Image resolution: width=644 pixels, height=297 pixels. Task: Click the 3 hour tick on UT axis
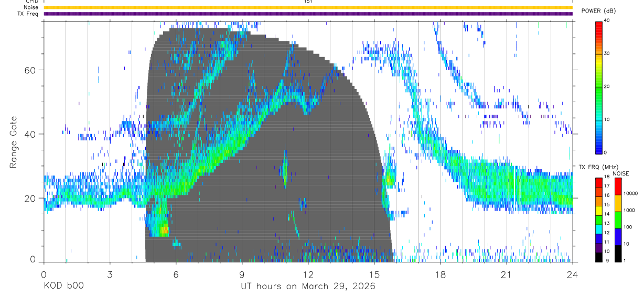110,274
